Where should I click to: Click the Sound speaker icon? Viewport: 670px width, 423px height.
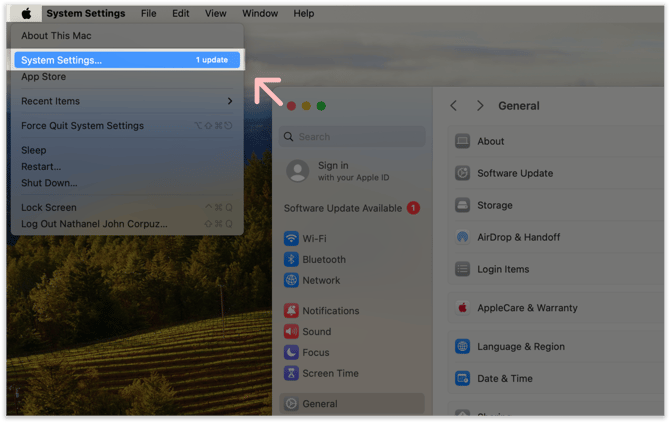[x=291, y=332]
